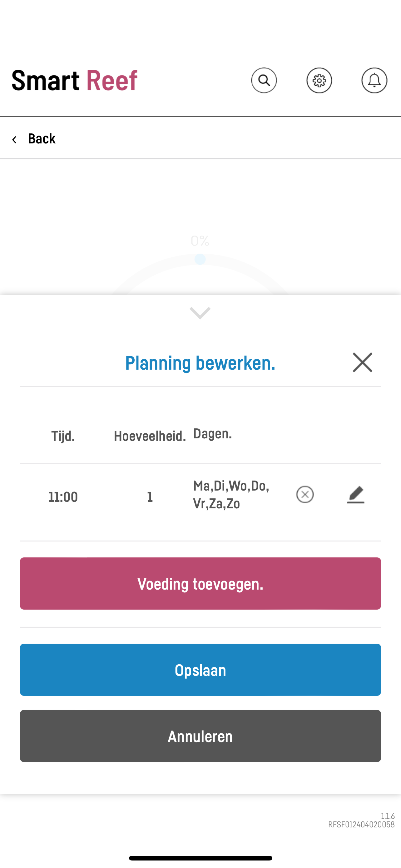Click the Smart Reef logo

coord(74,81)
